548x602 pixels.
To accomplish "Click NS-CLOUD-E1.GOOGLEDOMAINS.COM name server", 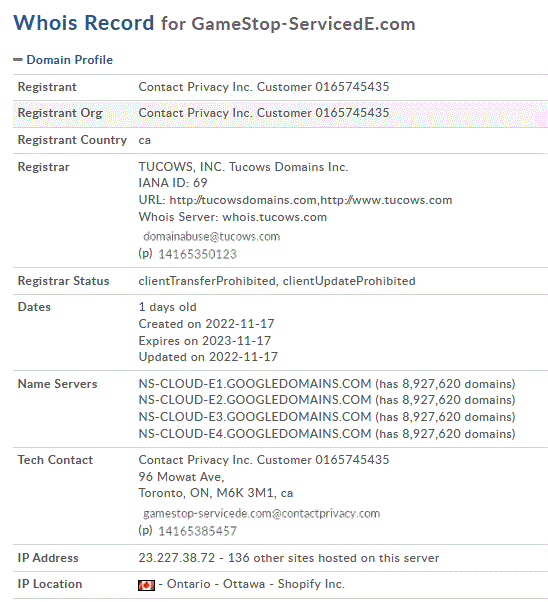I will 255,384.
